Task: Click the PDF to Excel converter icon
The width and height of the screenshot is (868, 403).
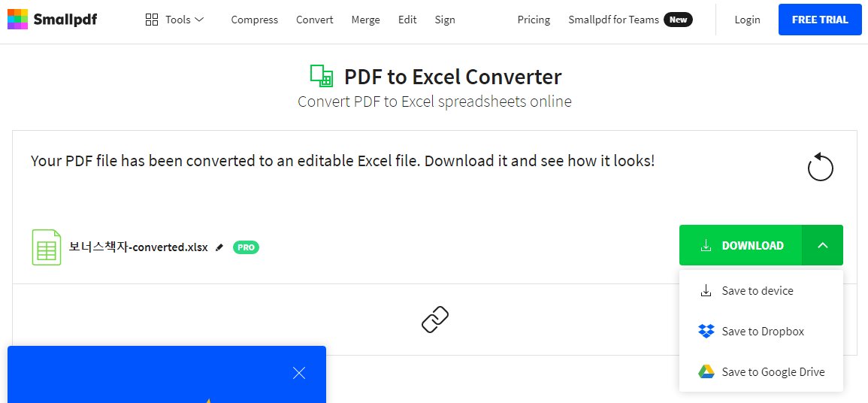Action: click(x=321, y=76)
